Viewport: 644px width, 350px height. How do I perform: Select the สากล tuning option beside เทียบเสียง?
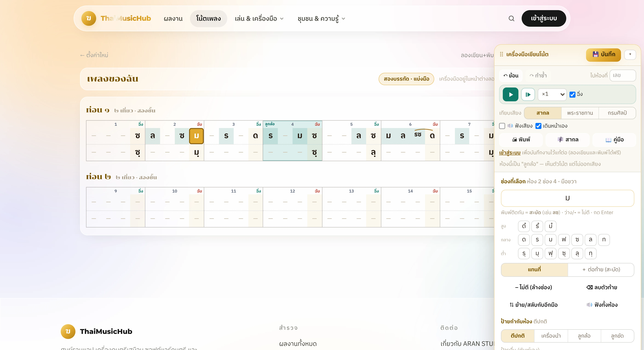(543, 113)
